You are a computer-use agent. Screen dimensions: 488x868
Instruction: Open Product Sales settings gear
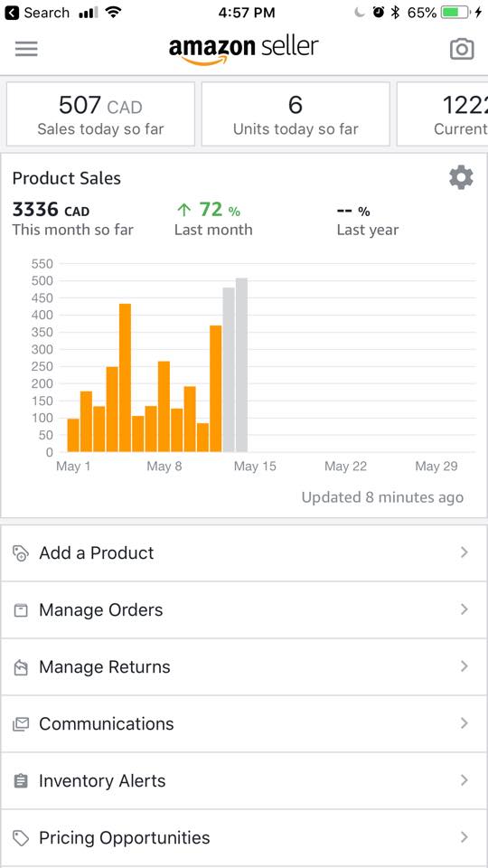pyautogui.click(x=461, y=178)
